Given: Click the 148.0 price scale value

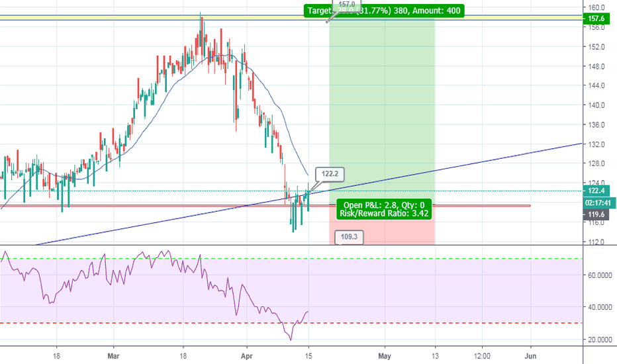Looking at the screenshot, I should pyautogui.click(x=596, y=66).
